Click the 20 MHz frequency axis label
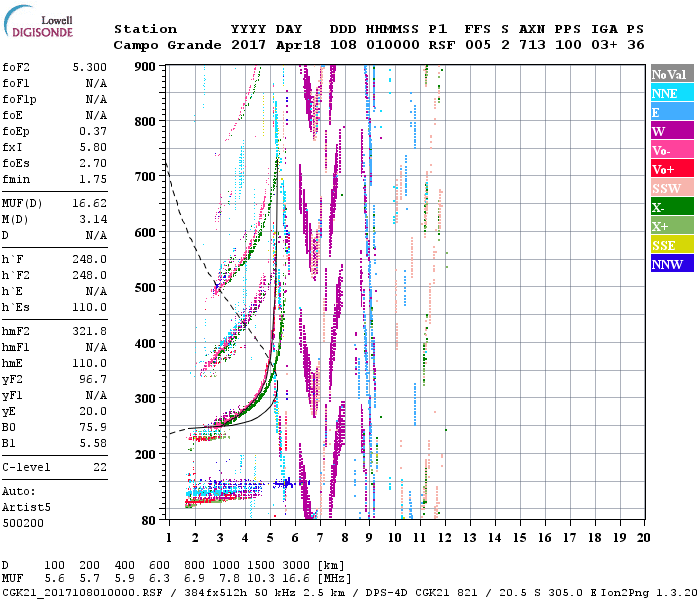The image size is (700, 600). pos(643,538)
